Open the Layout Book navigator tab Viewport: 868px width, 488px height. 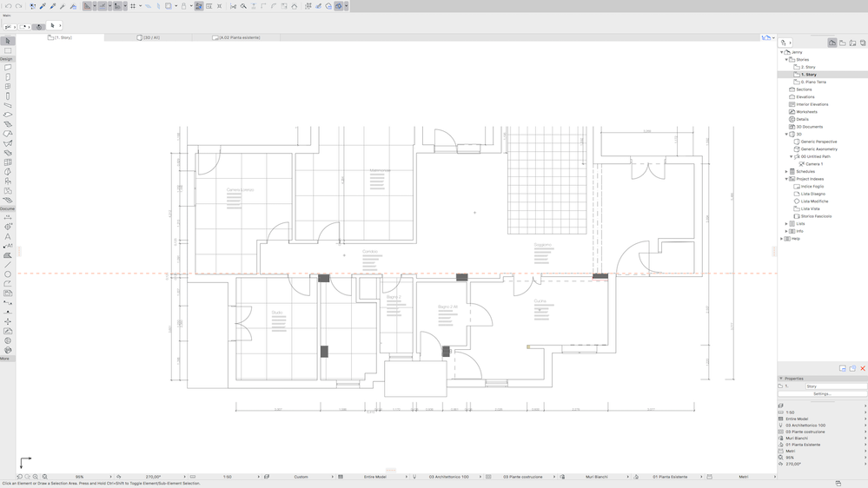(852, 43)
